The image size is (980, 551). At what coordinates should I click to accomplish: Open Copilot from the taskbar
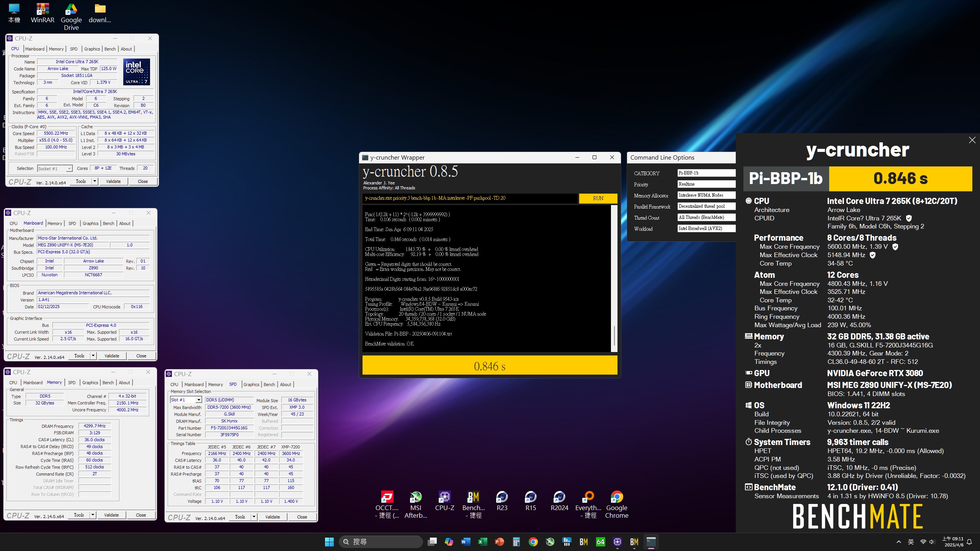tap(449, 542)
